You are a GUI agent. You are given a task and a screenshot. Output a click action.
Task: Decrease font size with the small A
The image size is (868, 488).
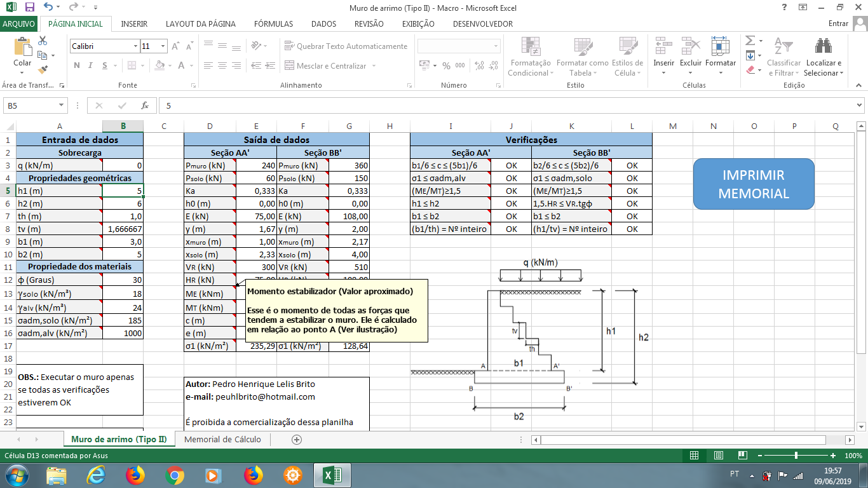coord(189,46)
